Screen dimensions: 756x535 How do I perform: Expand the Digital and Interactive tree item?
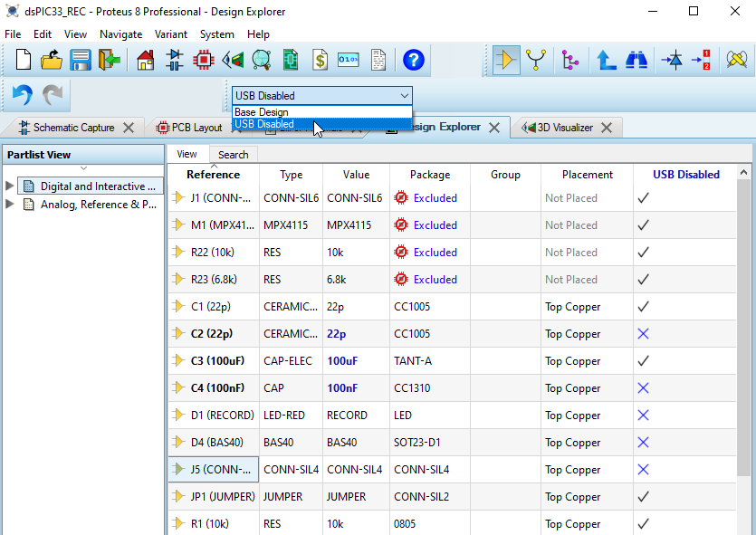click(10, 186)
